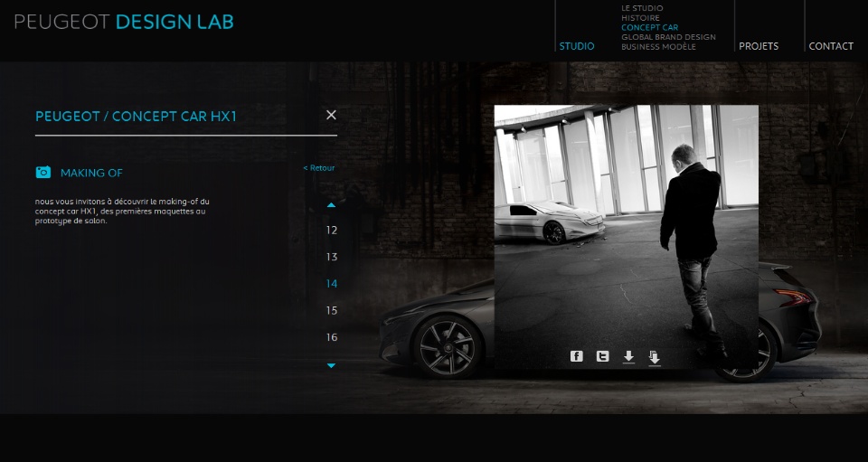Select photo number 13
Screen dimensions: 868x462
click(x=332, y=257)
